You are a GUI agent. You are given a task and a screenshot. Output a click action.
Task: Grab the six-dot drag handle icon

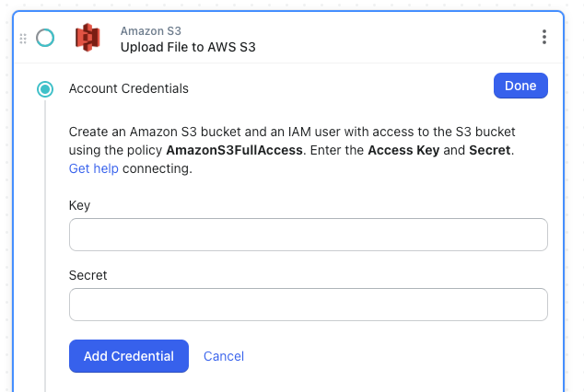23,38
